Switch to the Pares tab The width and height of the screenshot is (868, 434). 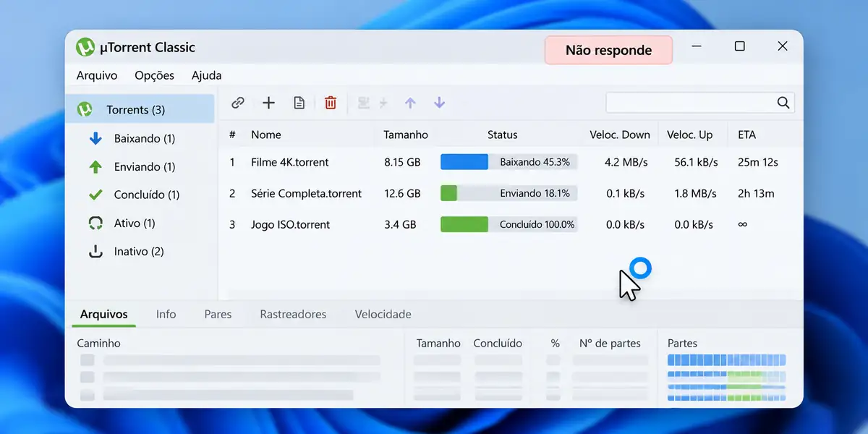218,314
